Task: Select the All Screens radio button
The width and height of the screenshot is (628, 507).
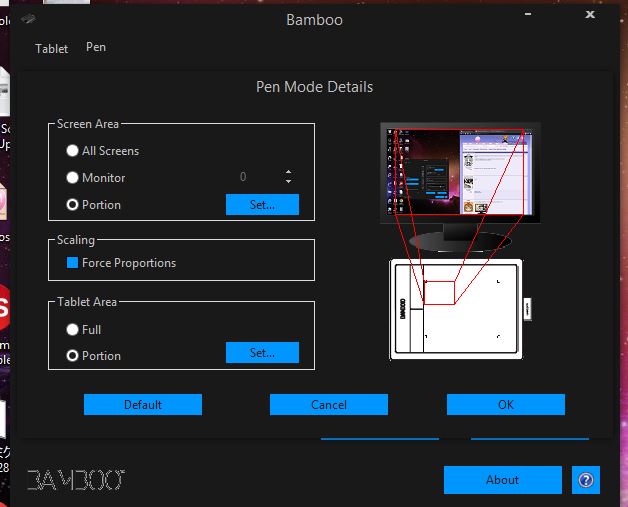Action: click(x=72, y=151)
